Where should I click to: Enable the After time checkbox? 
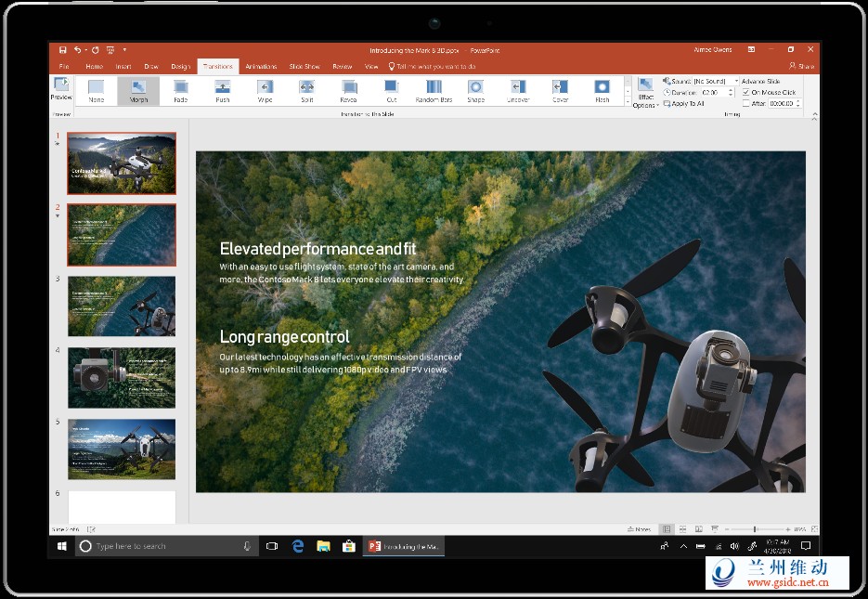[x=746, y=104]
